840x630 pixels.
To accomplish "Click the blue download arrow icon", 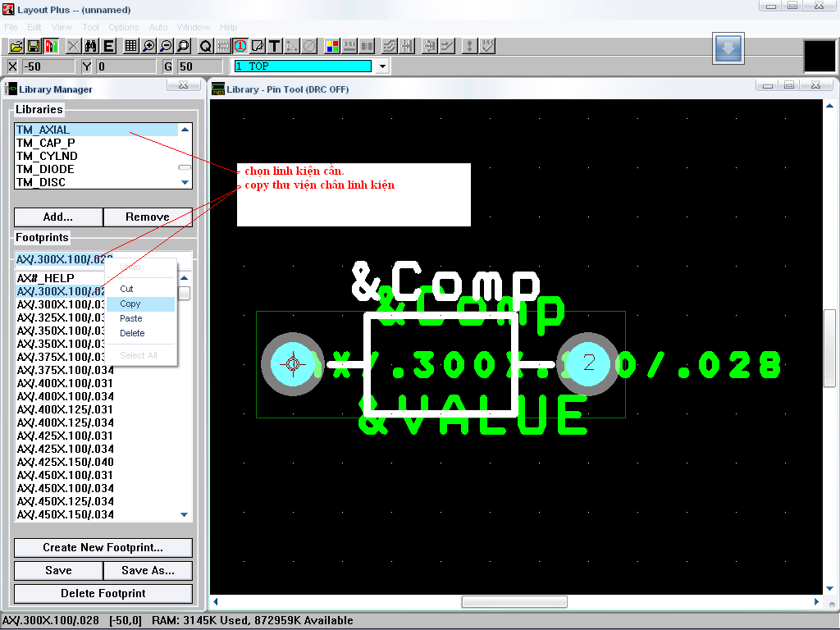I will 728,48.
